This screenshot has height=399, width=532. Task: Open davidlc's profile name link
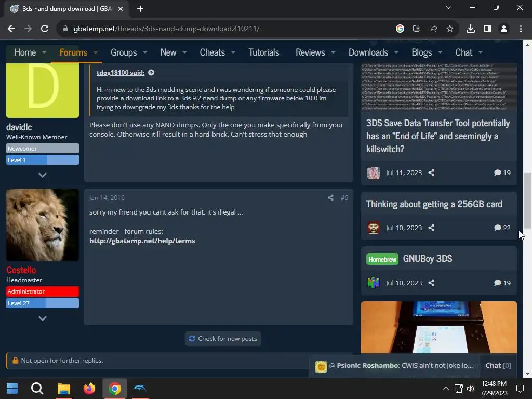pos(19,127)
